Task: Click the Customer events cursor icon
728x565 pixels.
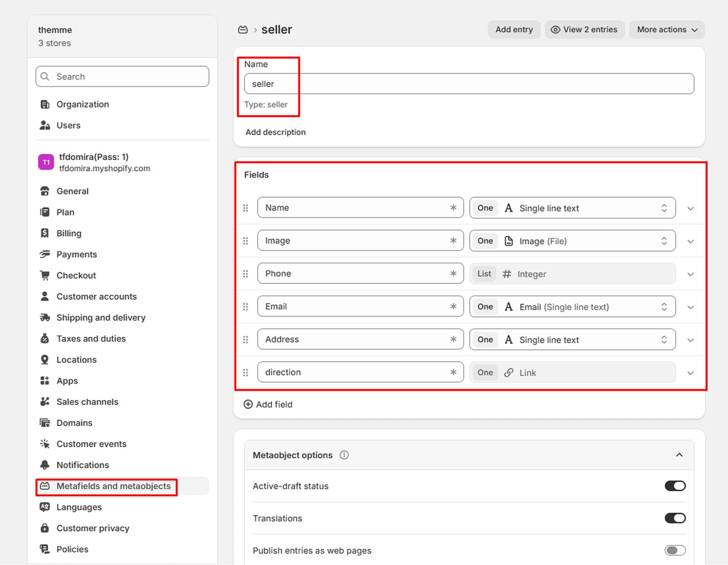Action: [45, 444]
